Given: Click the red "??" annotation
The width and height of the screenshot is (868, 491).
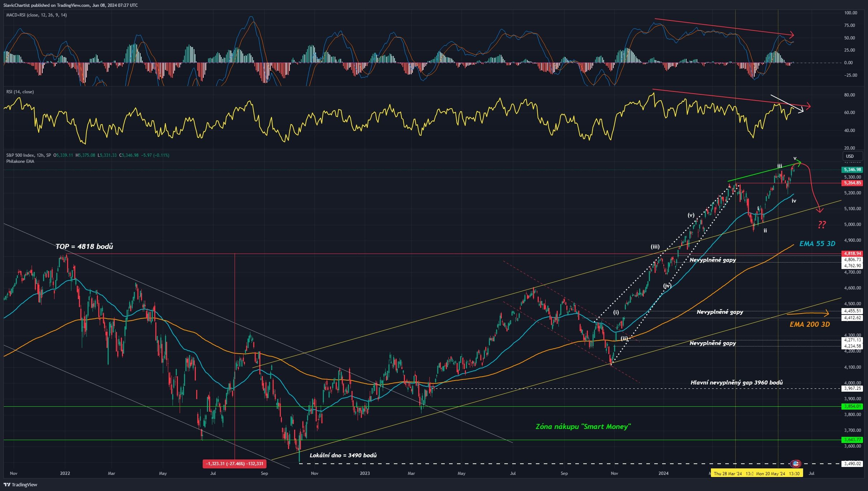Looking at the screenshot, I should tap(822, 225).
